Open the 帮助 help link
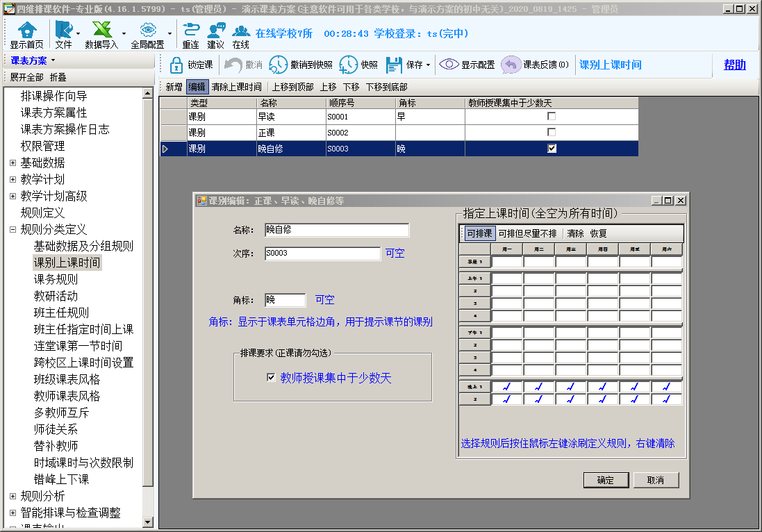The width and height of the screenshot is (762, 532). point(734,65)
